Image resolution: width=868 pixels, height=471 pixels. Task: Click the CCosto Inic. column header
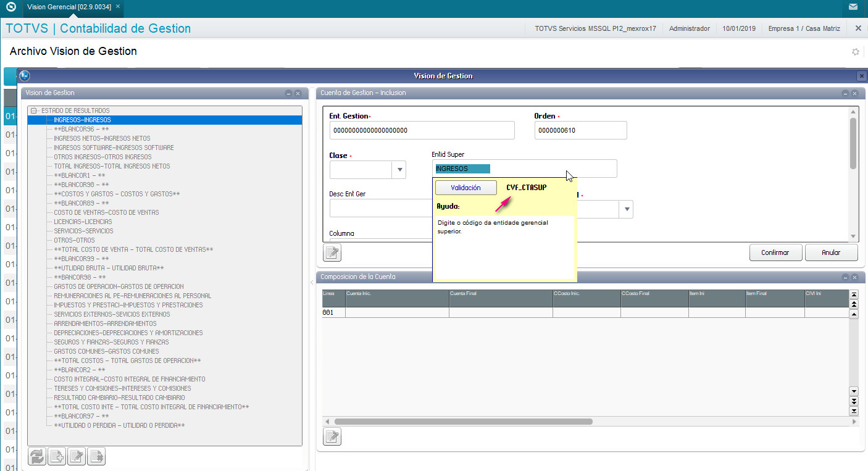586,298
